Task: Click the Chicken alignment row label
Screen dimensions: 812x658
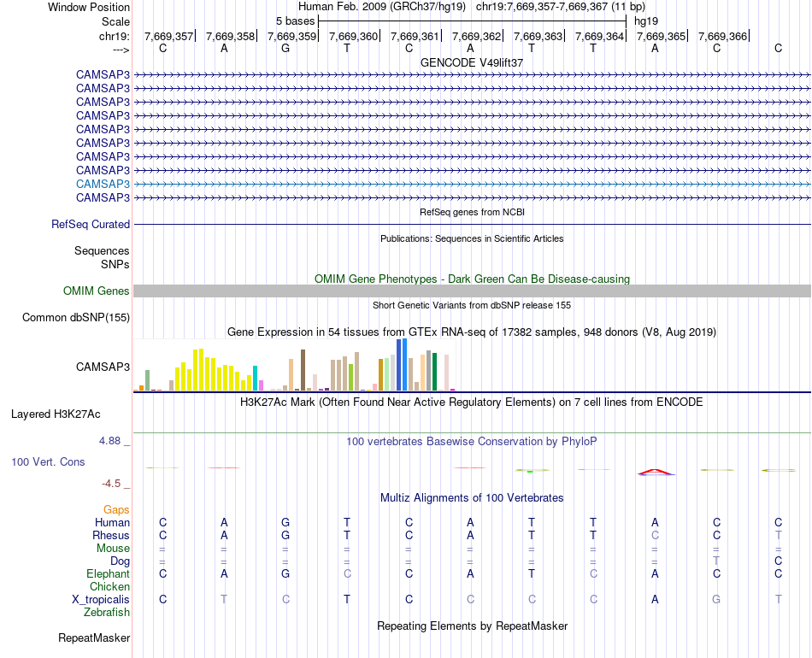Action: point(109,586)
